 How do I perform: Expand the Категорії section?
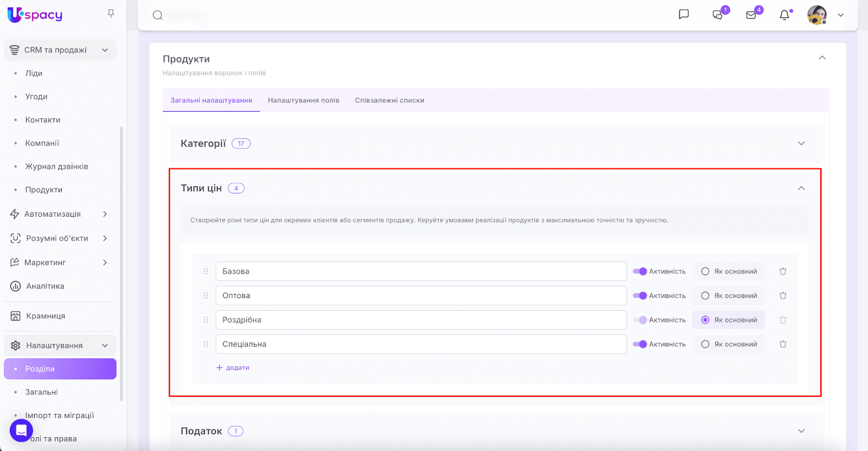click(801, 144)
